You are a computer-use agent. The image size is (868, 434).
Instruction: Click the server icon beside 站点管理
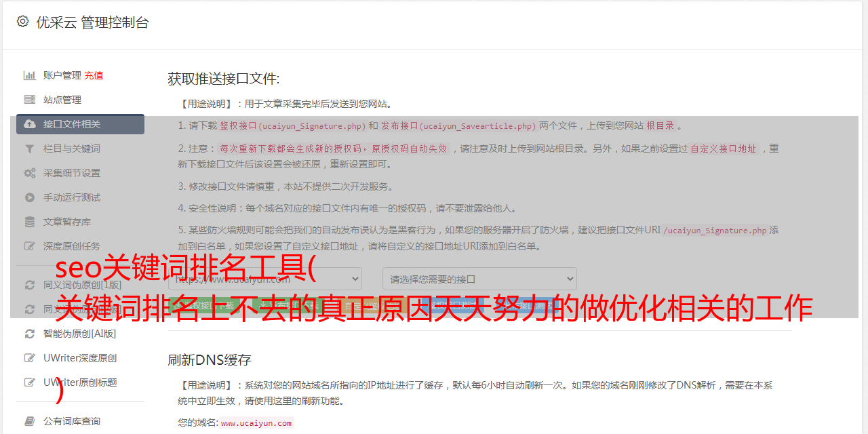30,100
